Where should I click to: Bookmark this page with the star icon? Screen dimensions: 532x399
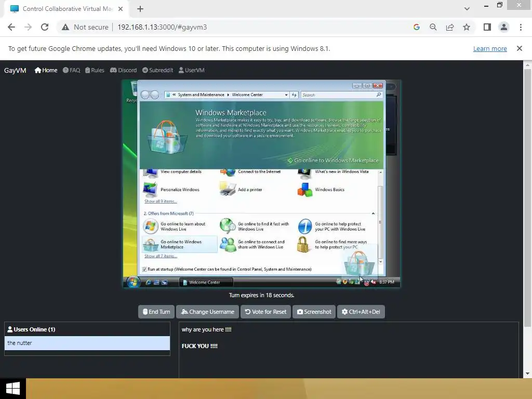(467, 27)
